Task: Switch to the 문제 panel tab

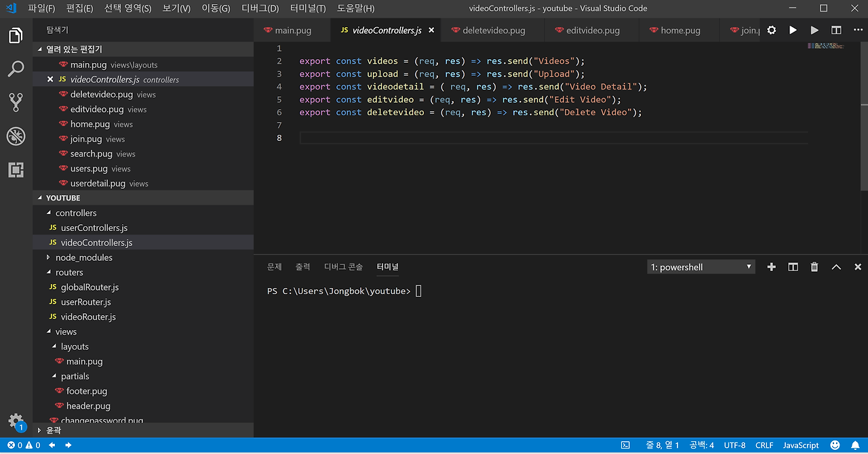Action: pos(274,267)
